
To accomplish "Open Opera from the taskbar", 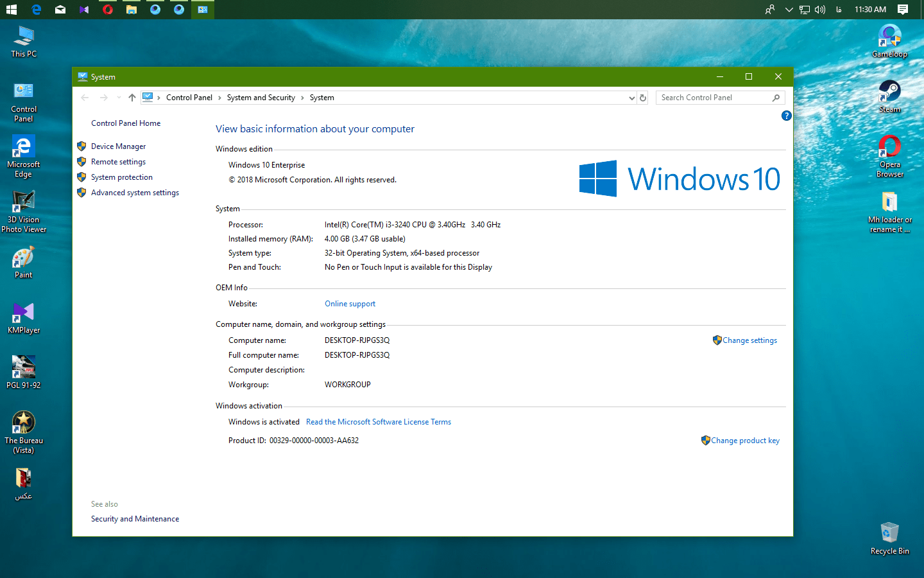I will tap(108, 10).
